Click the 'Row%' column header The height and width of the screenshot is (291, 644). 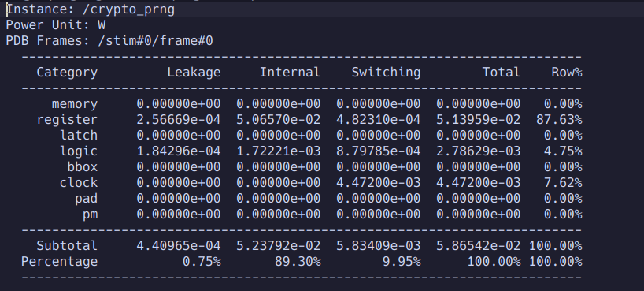coord(567,73)
